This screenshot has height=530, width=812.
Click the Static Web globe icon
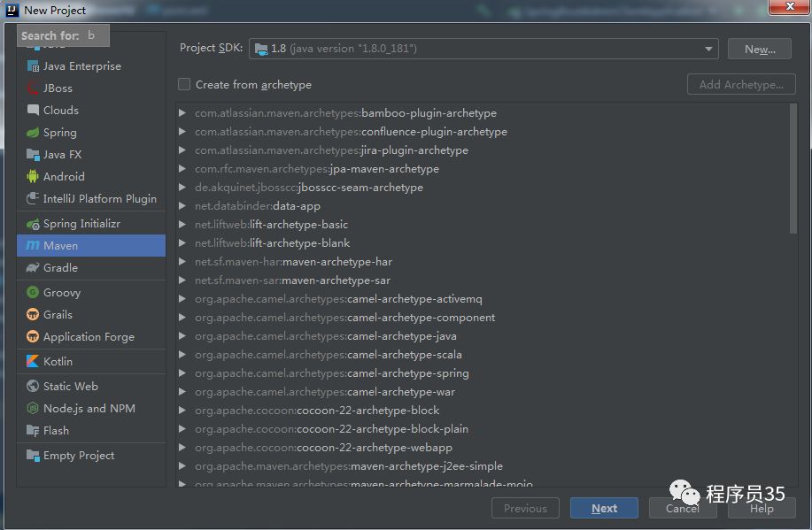pos(33,386)
